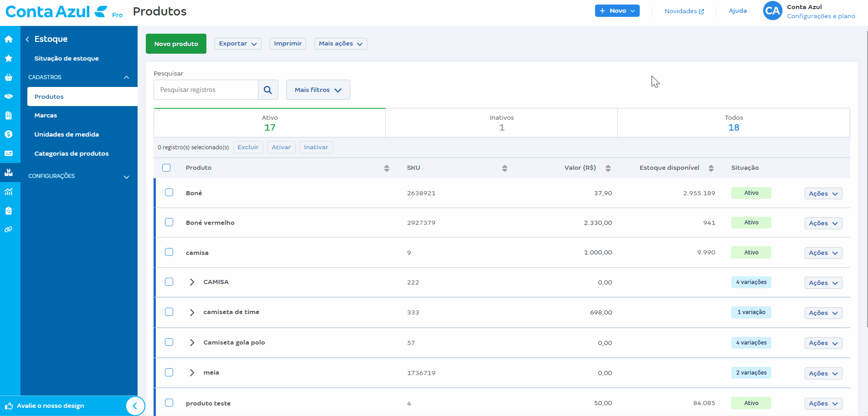868x416 pixels.
Task: Click the Pesquisar registros search field
Action: 206,90
